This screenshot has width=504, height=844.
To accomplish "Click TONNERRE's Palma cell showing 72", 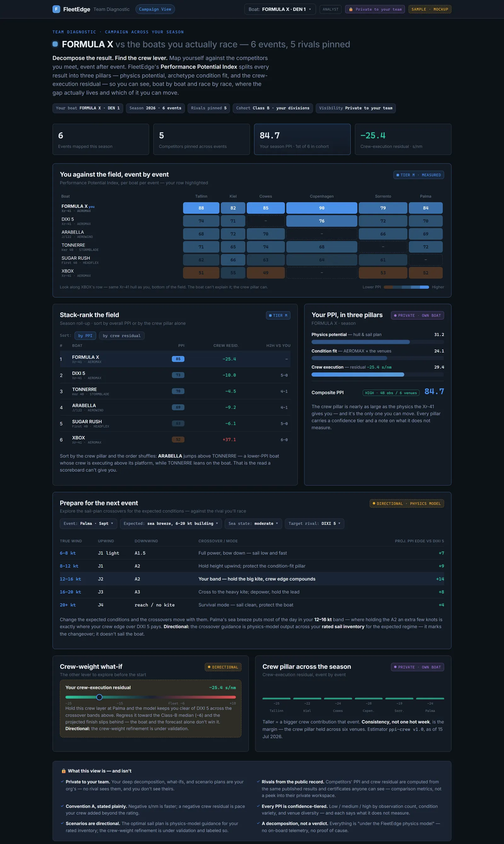I will point(426,247).
